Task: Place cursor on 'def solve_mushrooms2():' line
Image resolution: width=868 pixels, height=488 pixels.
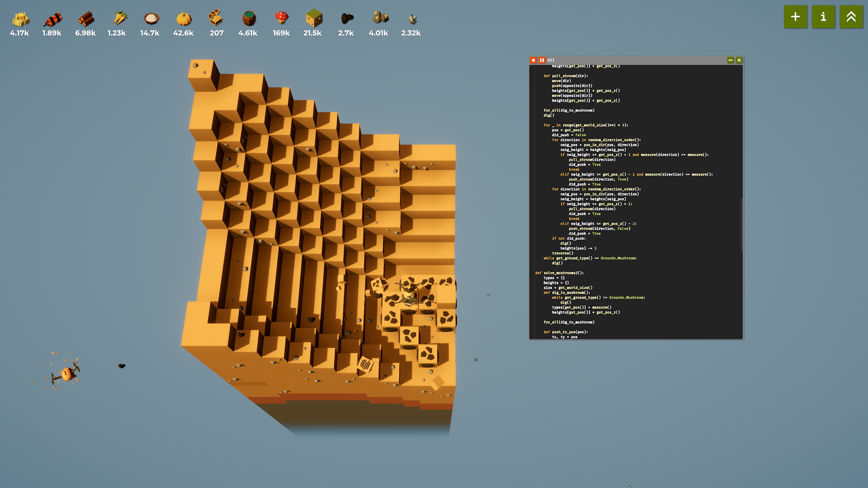Action: 559,273
